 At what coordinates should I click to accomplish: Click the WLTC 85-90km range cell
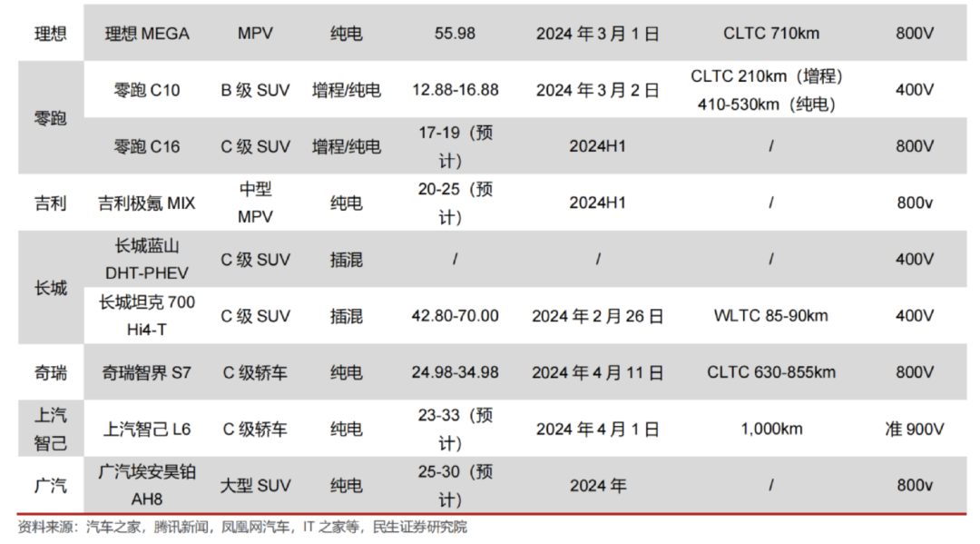coord(770,316)
